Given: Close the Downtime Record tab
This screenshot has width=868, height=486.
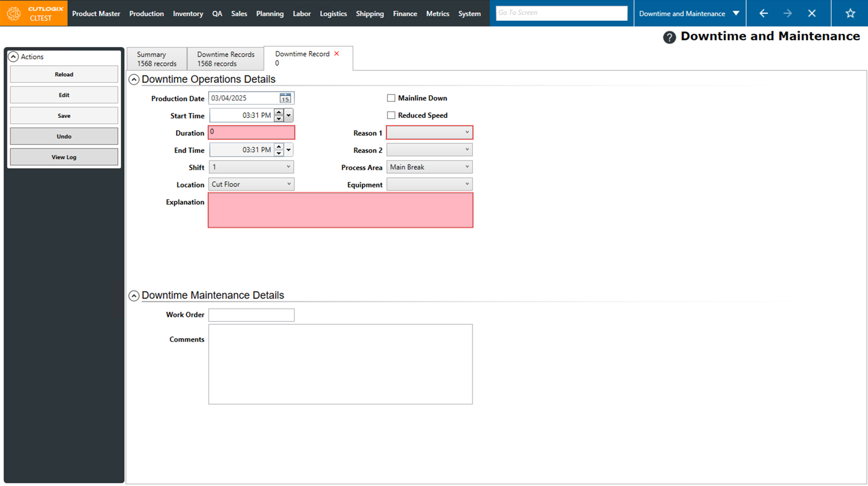Looking at the screenshot, I should pos(337,53).
